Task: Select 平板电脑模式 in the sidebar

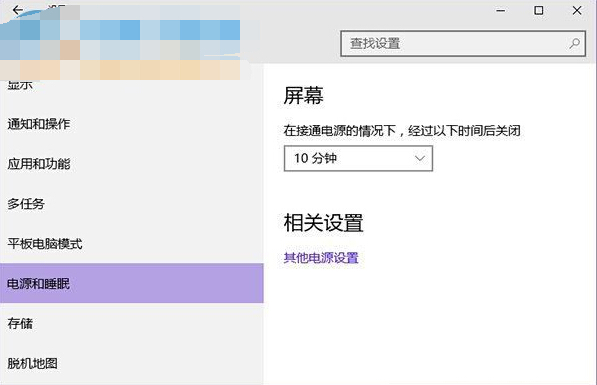Action: pos(132,243)
